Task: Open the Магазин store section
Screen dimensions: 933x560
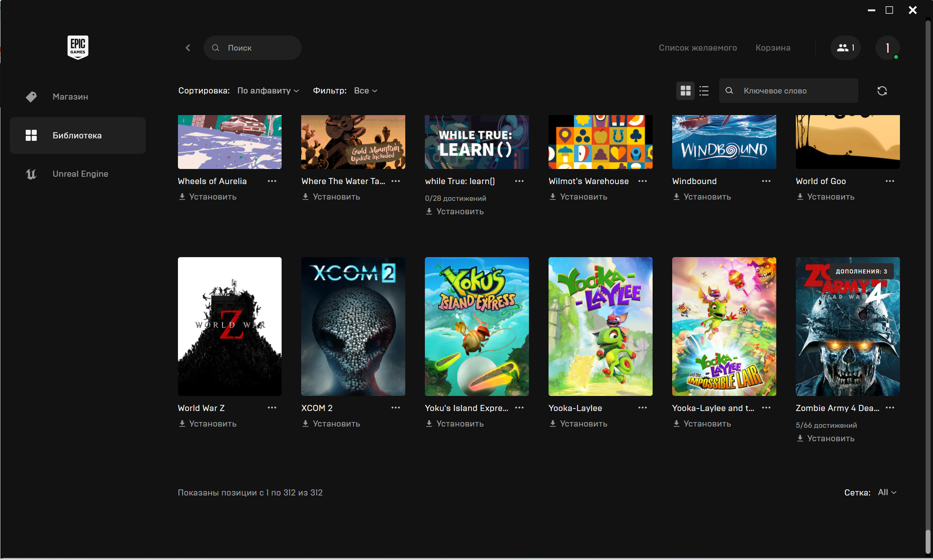Action: pyautogui.click(x=78, y=97)
